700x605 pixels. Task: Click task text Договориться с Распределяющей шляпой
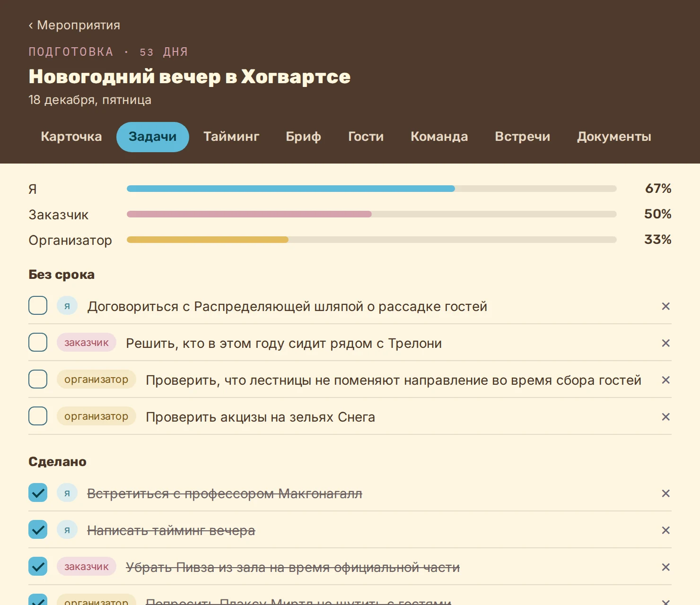[x=287, y=306]
